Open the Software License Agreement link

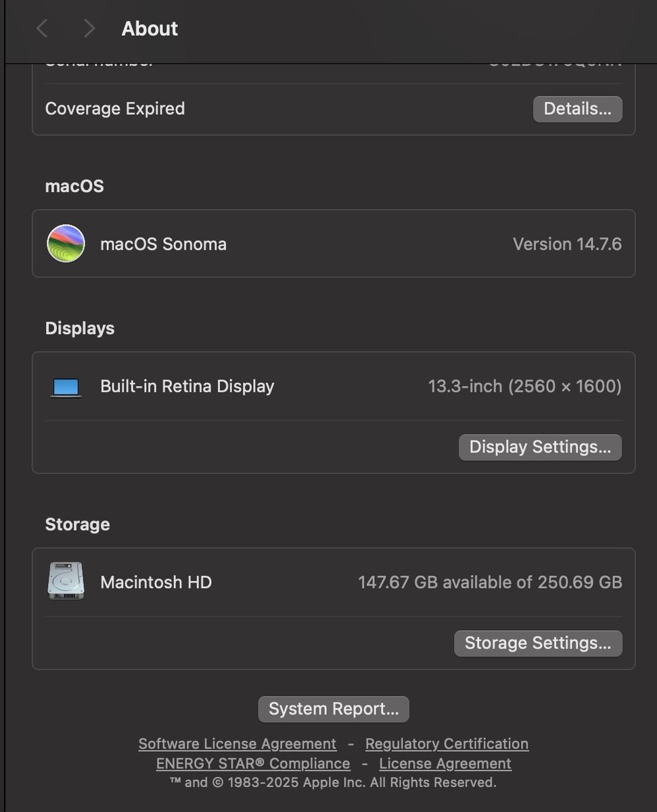tap(237, 744)
